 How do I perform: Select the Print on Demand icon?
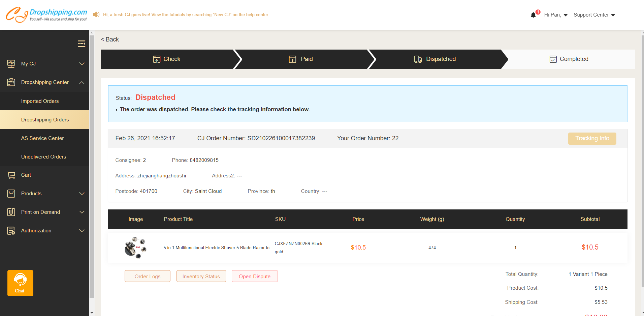point(11,212)
